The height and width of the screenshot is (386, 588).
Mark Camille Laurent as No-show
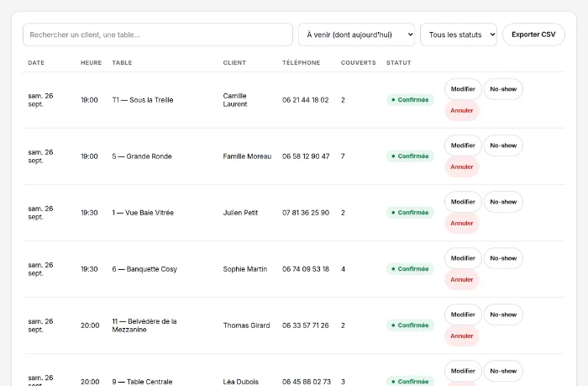click(503, 89)
